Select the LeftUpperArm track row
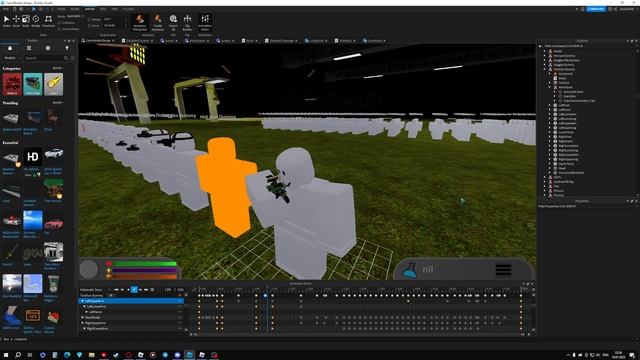This screenshot has height=360, width=640. point(131,301)
